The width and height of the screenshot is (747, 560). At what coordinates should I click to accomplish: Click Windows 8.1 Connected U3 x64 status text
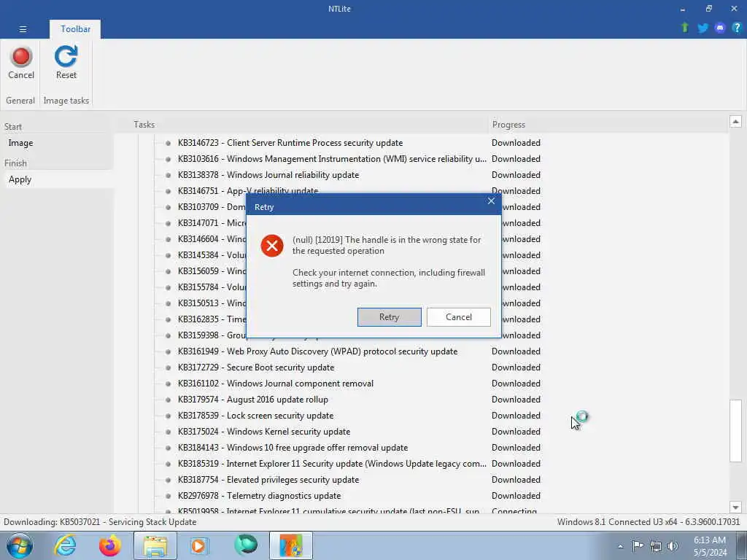tap(649, 522)
